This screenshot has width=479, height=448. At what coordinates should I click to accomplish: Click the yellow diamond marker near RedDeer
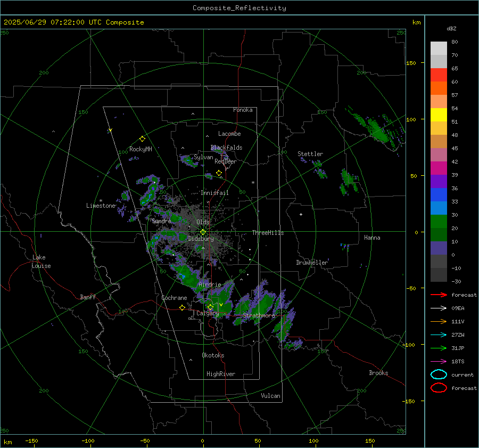click(x=219, y=173)
